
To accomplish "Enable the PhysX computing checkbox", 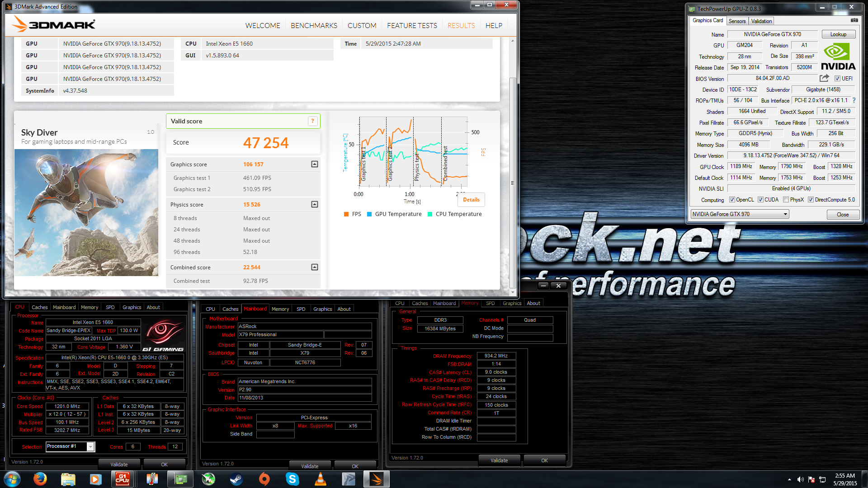I will point(786,200).
